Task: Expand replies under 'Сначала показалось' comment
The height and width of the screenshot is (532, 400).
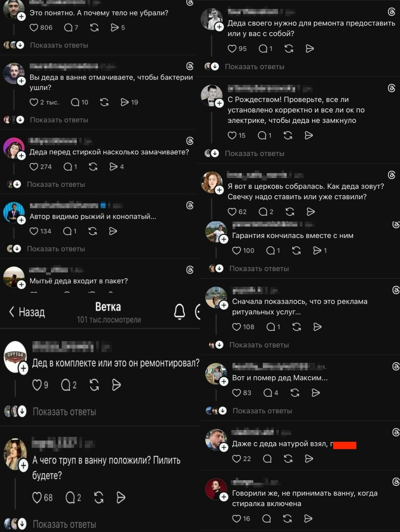Action: [x=259, y=345]
